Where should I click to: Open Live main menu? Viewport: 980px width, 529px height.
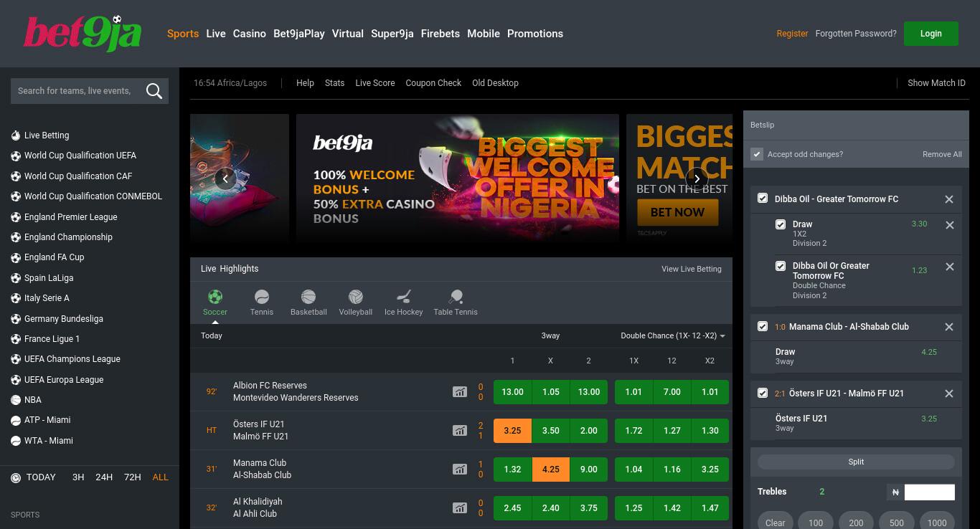pyautogui.click(x=216, y=34)
